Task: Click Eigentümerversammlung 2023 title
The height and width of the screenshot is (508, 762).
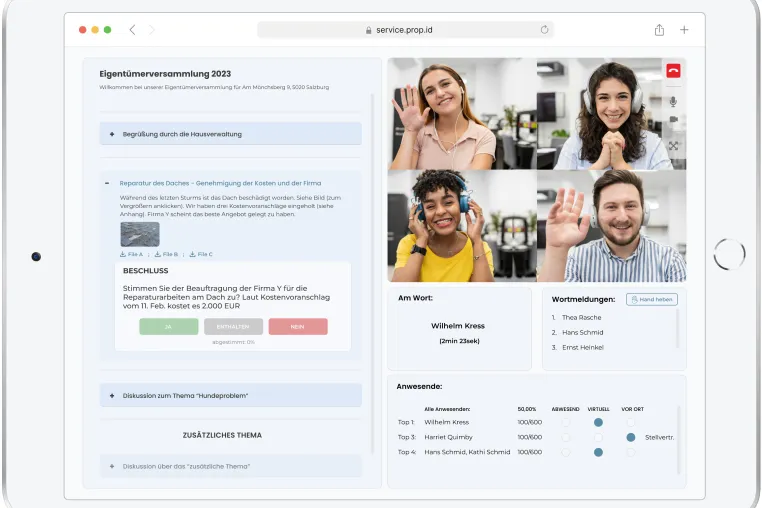Action: (165, 74)
